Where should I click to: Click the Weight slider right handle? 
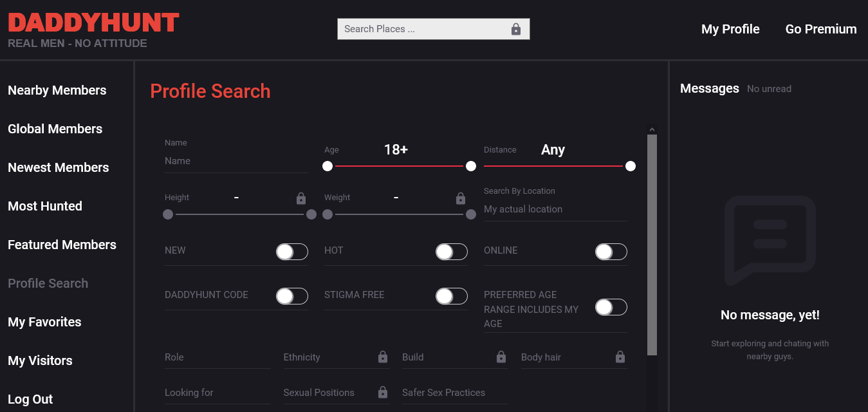pyautogui.click(x=471, y=214)
